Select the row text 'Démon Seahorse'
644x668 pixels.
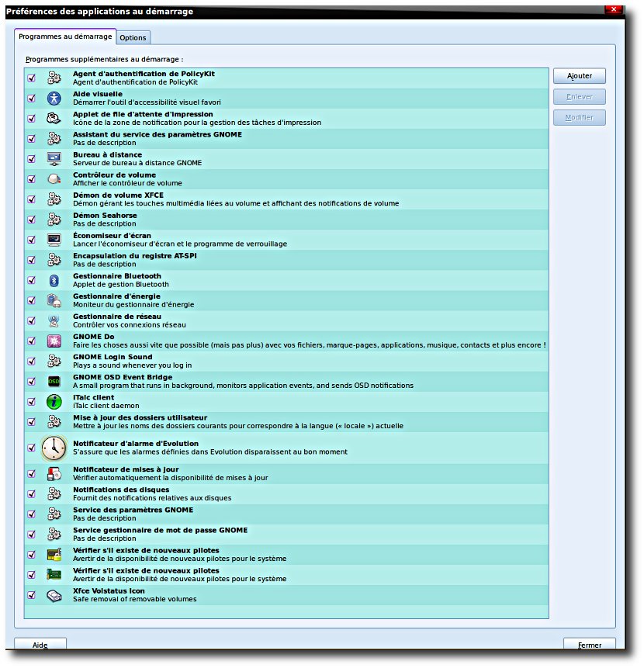[105, 216]
